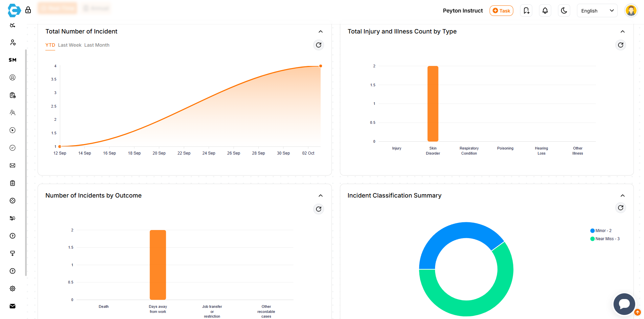Click the checkmark circle sidebar icon
The height and width of the screenshot is (319, 644).
13,148
